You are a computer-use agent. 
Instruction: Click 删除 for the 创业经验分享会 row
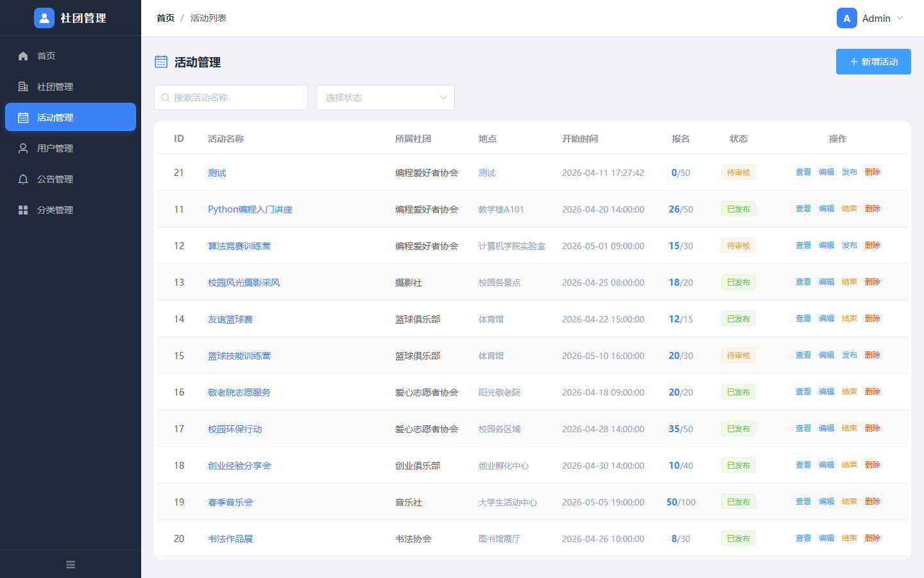click(873, 465)
